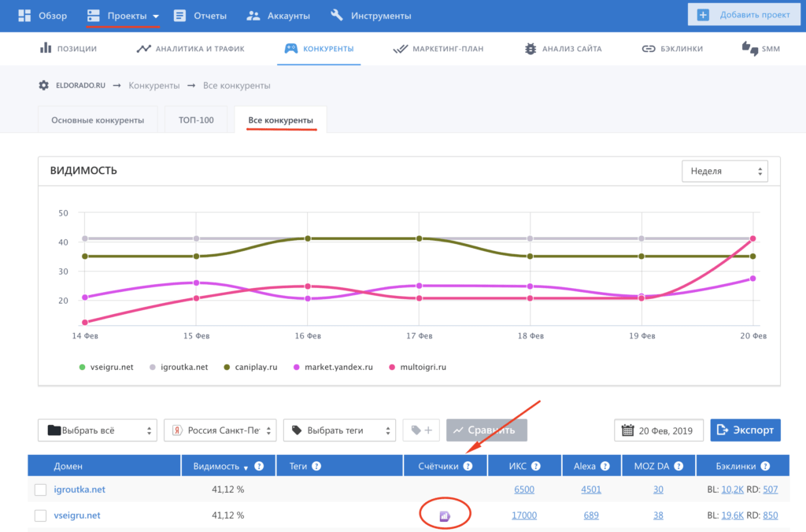This screenshot has width=806, height=532.
Task: Switch to the ТОП-100 tab
Action: click(196, 120)
